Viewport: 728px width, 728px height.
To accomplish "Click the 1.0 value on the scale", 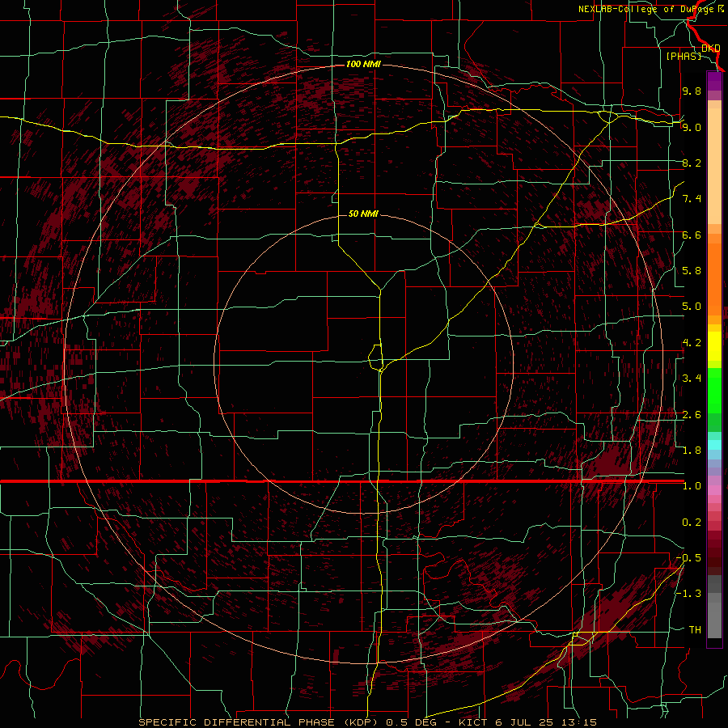I will click(692, 486).
